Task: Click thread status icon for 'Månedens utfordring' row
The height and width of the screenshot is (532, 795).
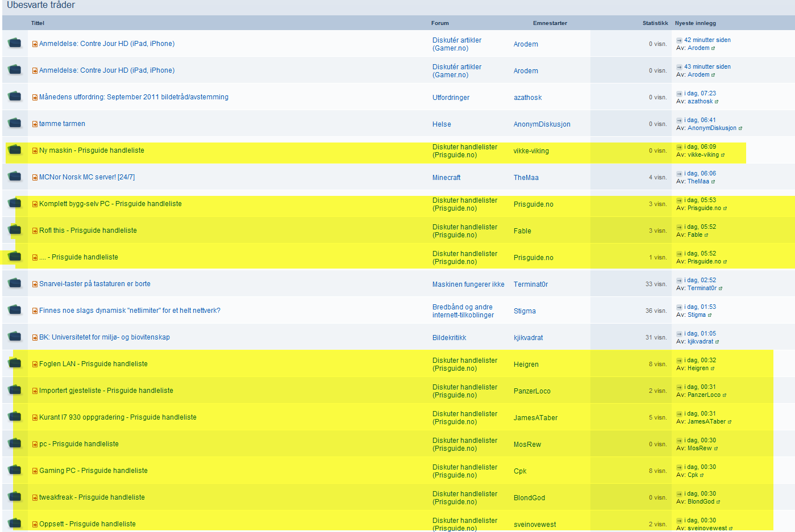Action: click(x=15, y=97)
